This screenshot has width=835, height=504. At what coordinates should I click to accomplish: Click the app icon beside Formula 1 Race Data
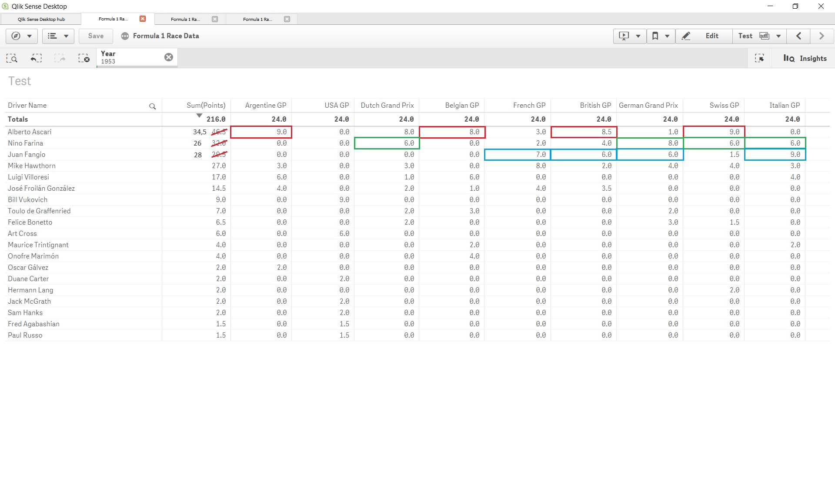(125, 36)
